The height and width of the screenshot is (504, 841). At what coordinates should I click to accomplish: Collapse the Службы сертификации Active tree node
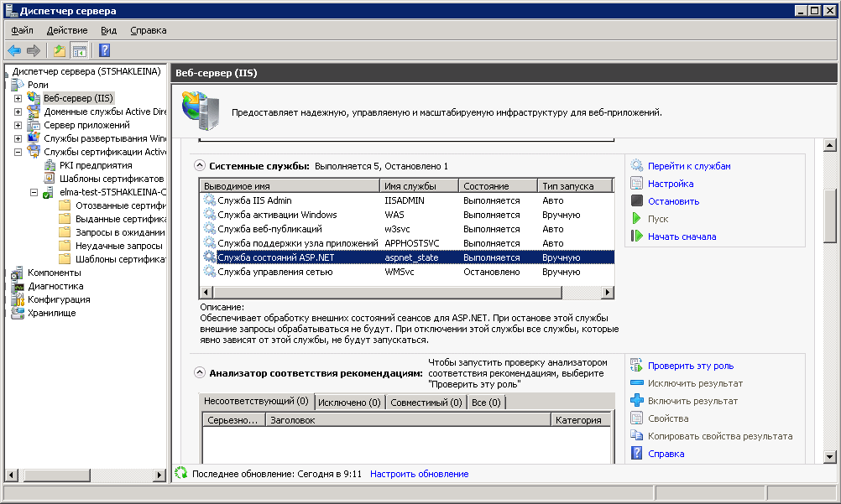[18, 152]
